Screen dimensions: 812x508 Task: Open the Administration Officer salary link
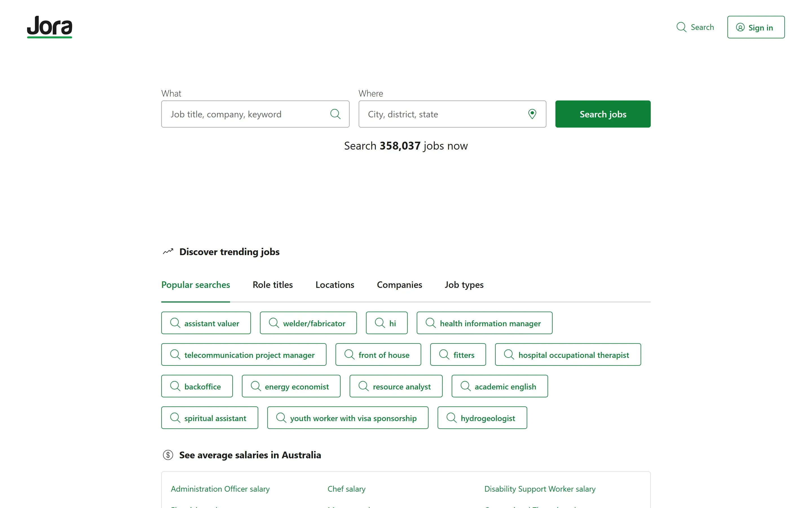click(x=220, y=489)
